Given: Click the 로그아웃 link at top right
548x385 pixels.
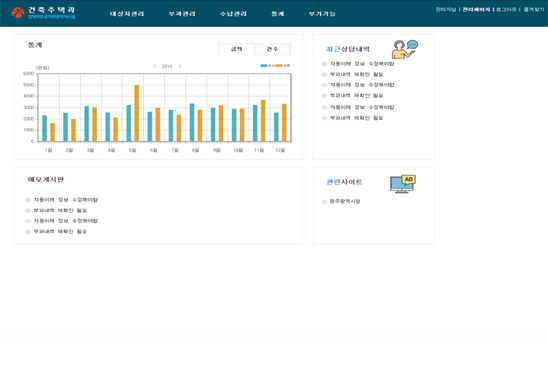Looking at the screenshot, I should [506, 9].
